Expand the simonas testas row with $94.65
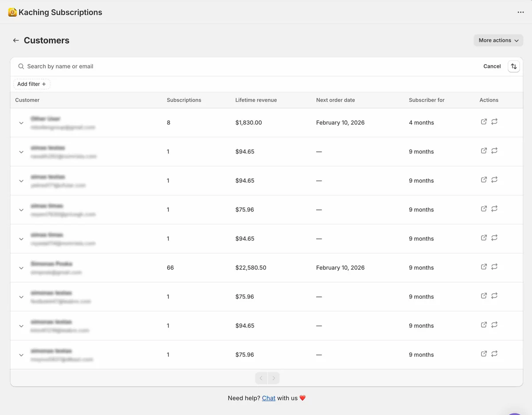The height and width of the screenshot is (415, 532). tap(21, 326)
